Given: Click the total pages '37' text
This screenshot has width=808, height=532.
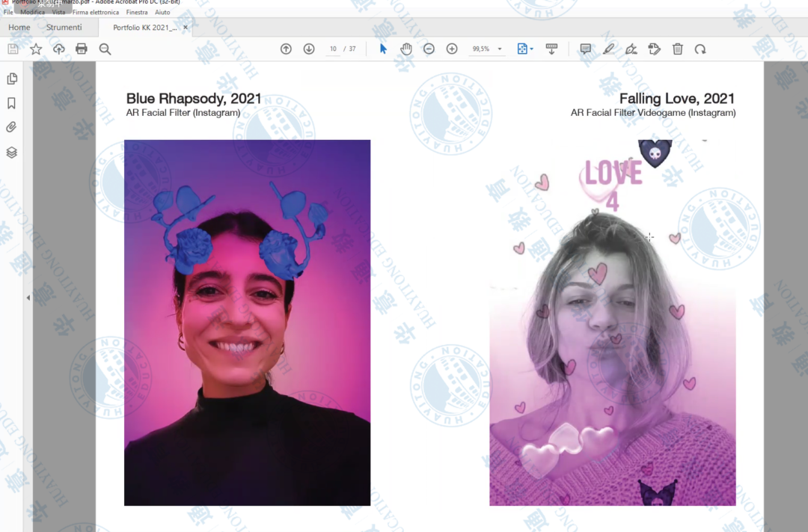Looking at the screenshot, I should [352, 49].
